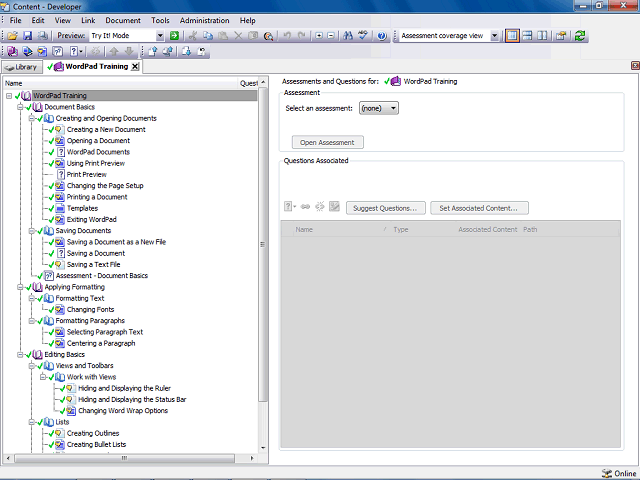Toggle the single-pane layout view button
This screenshot has width=640, height=480.
[x=512, y=36]
